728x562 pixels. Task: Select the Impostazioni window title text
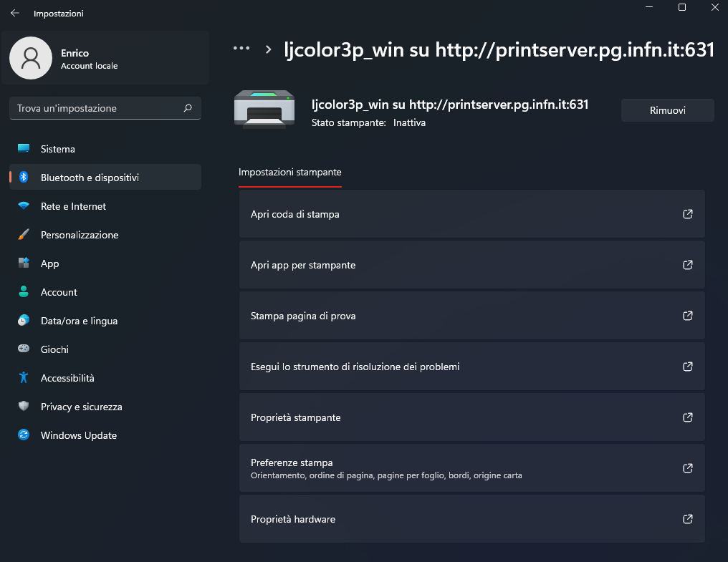59,14
